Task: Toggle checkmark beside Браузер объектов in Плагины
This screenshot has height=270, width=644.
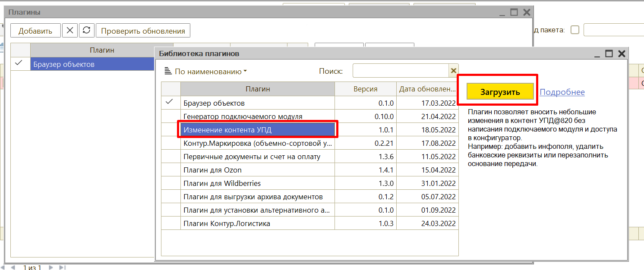Action: click(x=19, y=63)
